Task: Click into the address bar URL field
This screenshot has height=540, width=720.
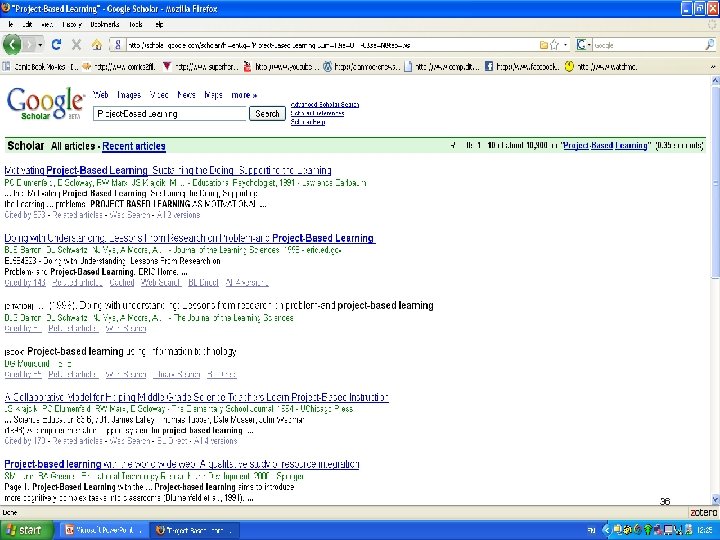Action: tap(331, 45)
